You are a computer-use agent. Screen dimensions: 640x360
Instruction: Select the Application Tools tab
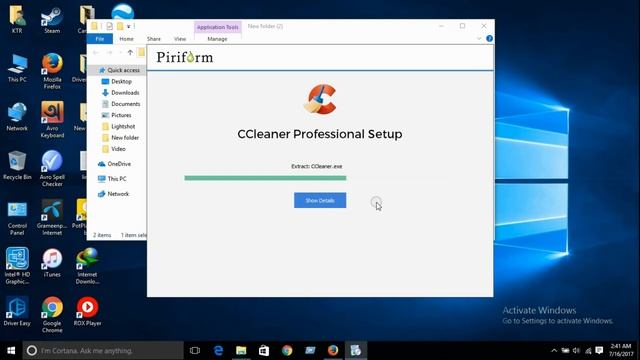[218, 27]
